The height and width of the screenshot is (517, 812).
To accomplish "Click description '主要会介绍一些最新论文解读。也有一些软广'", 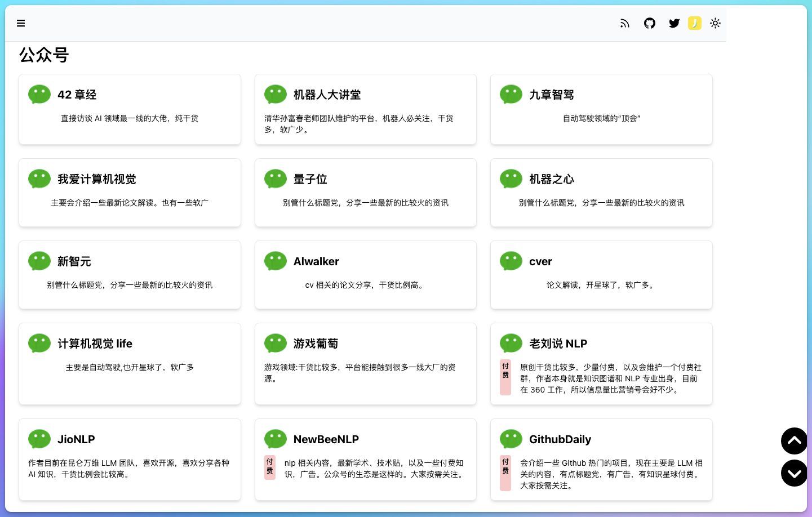I will pos(130,203).
